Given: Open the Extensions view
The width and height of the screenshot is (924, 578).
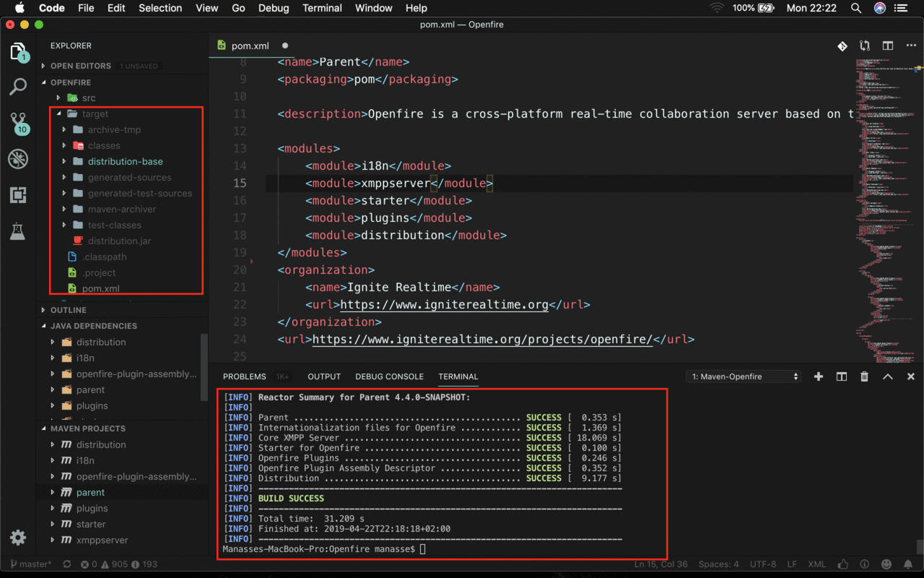Looking at the screenshot, I should click(x=18, y=195).
